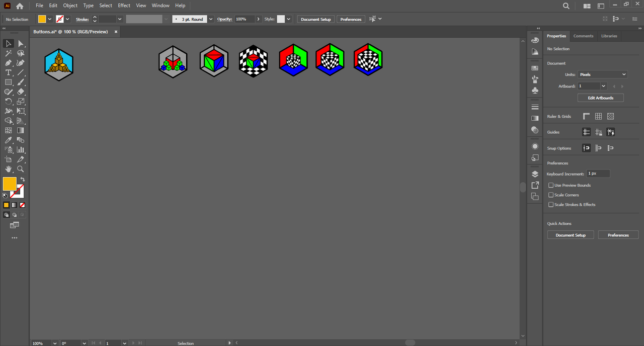
Task: Click the Edit Artboards button
Action: (601, 98)
